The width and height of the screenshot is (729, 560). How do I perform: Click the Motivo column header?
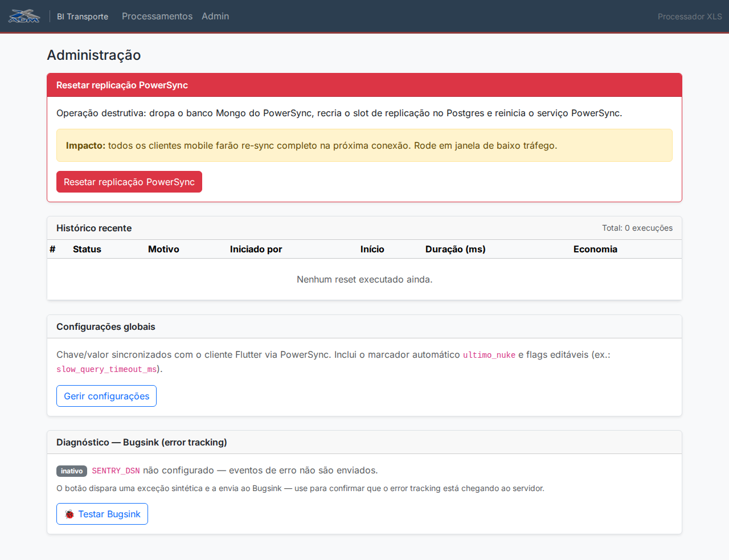163,249
